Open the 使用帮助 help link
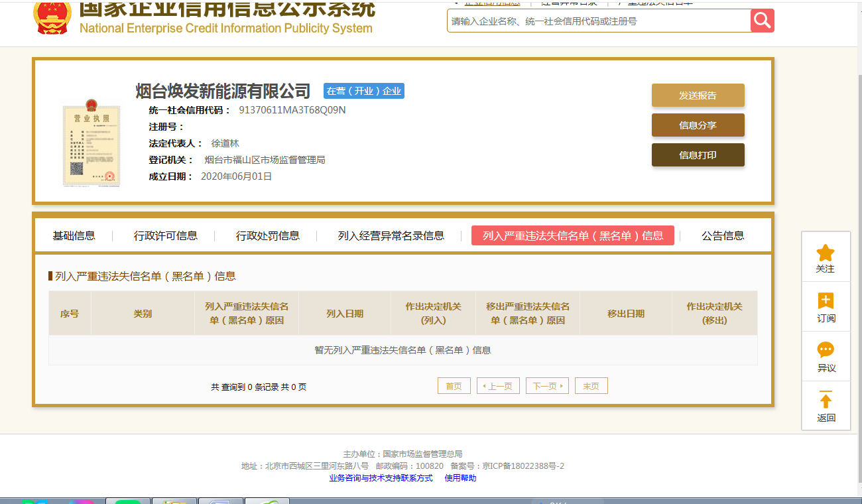This screenshot has height=504, width=862. click(x=460, y=478)
